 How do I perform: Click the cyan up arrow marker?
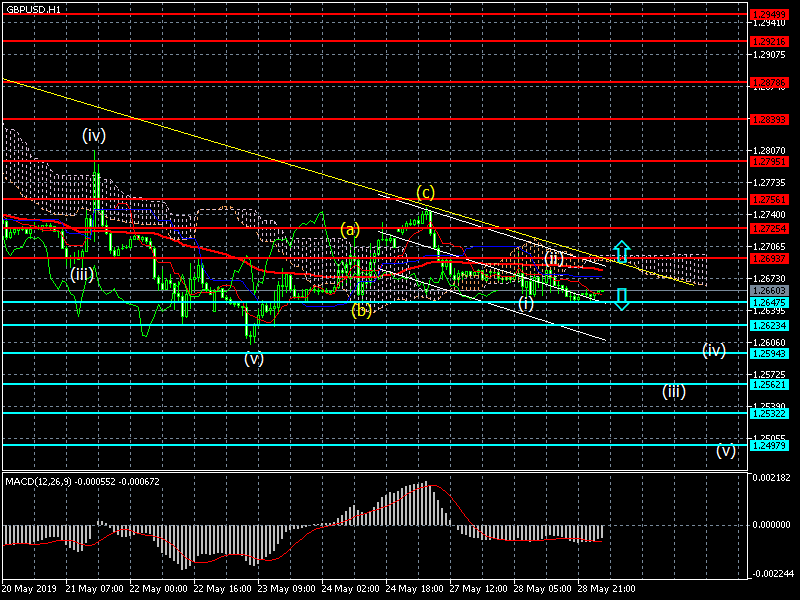[621, 251]
